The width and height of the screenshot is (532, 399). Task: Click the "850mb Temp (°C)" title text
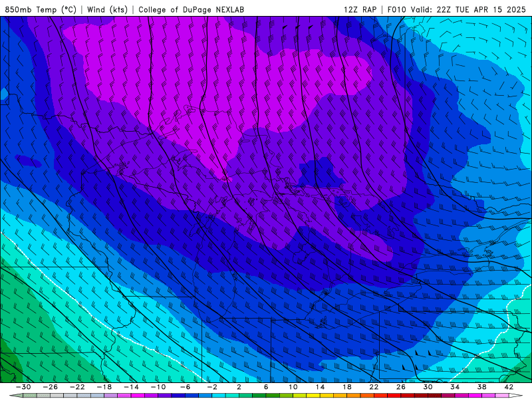point(41,9)
